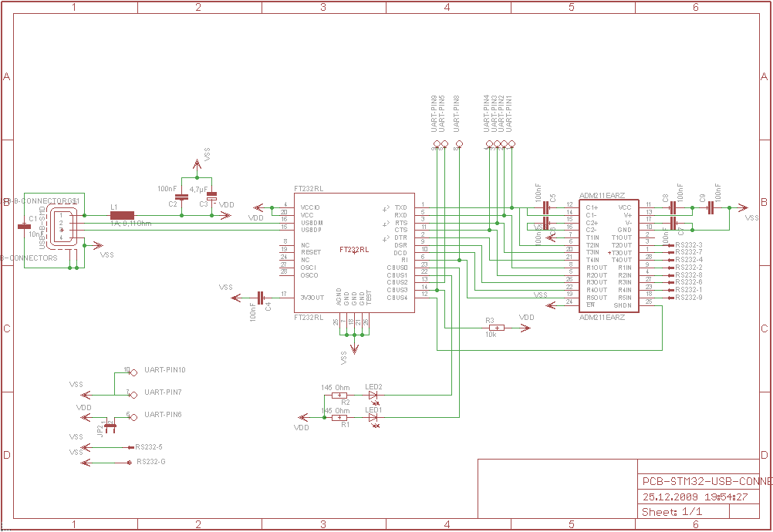Image resolution: width=773 pixels, height=532 pixels.
Task: Select the USBDM pin label
Action: click(x=312, y=223)
